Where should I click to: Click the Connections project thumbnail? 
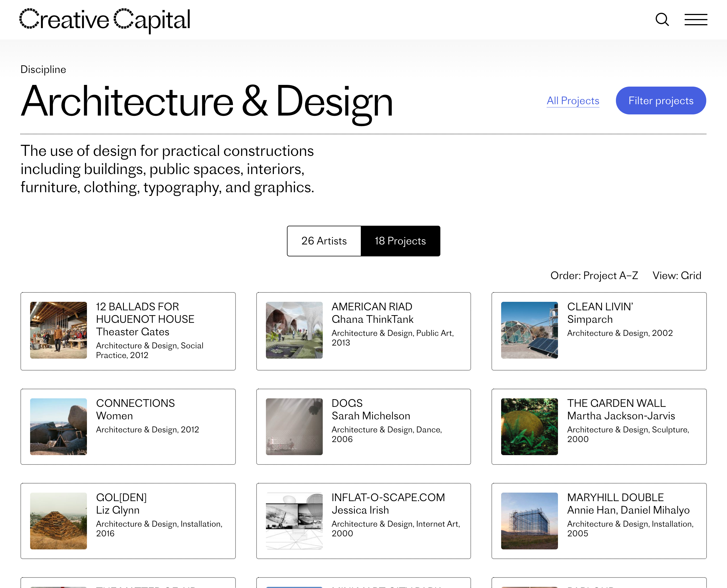(x=58, y=426)
